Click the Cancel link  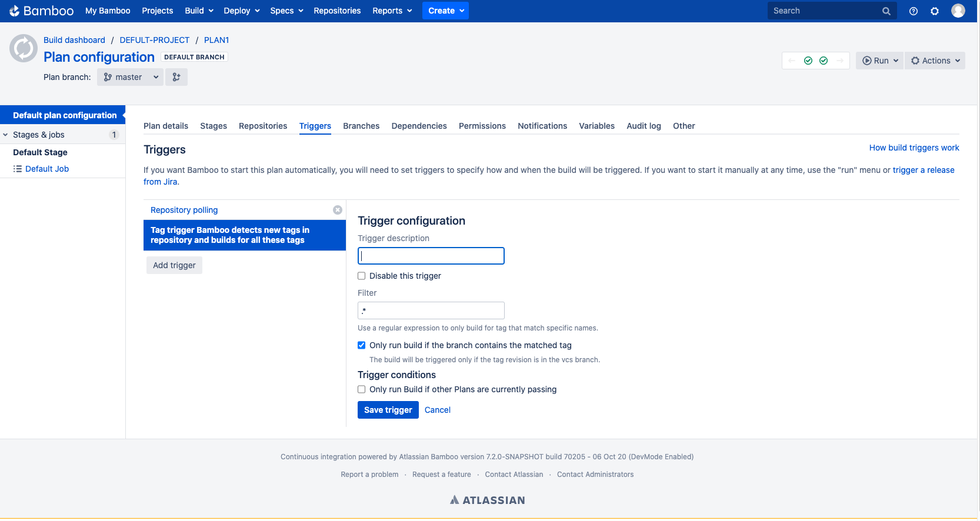point(438,410)
